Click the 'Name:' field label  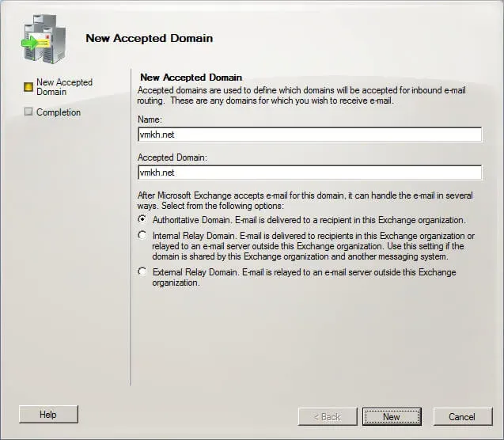coord(150,119)
